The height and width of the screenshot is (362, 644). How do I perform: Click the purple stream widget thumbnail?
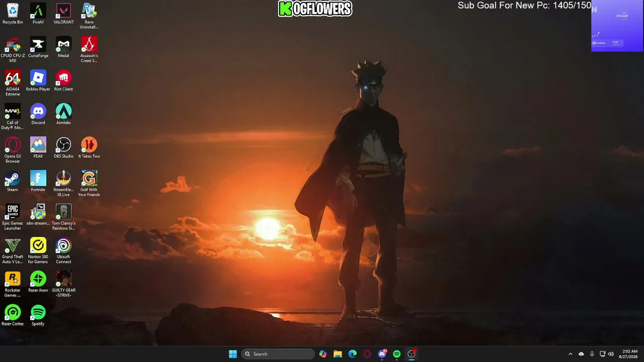617,26
